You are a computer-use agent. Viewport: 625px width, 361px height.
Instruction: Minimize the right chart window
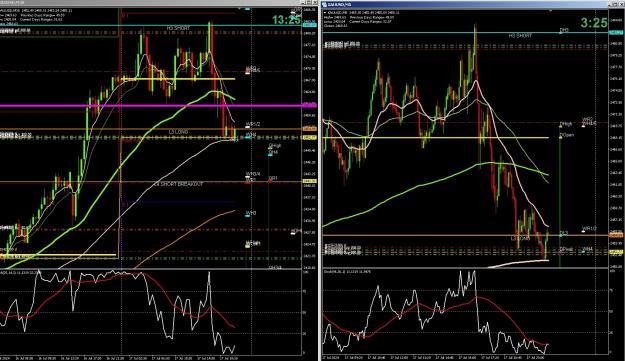609,4
